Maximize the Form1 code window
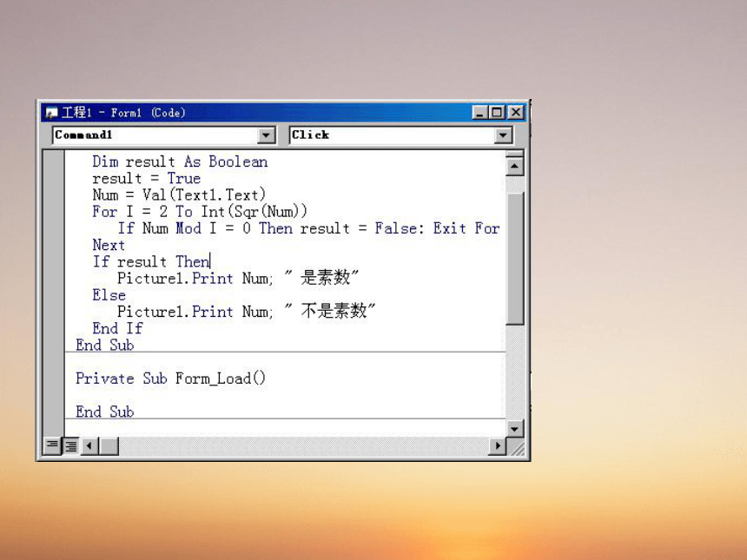This screenshot has width=747, height=560. coord(497,112)
